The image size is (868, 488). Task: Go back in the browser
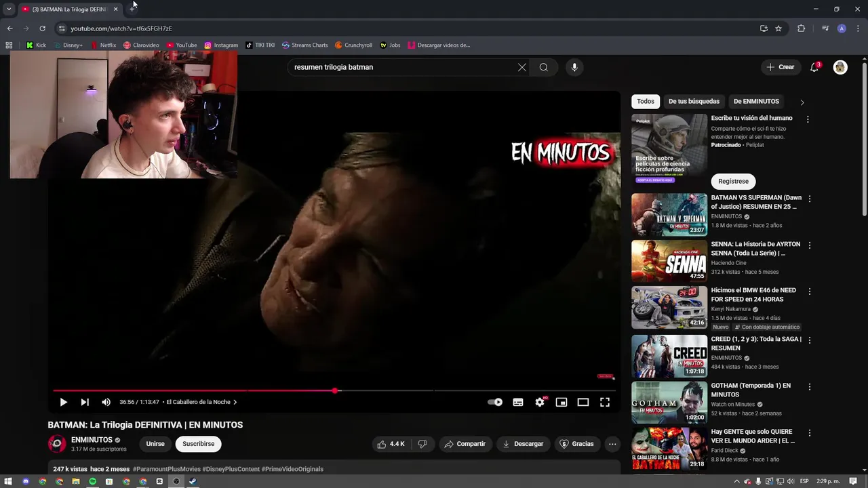tap(9, 28)
